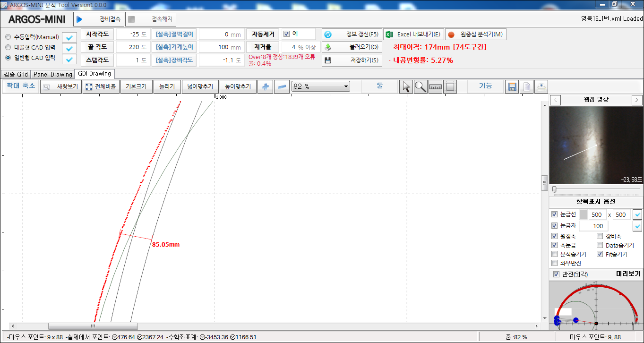Viewport: 644px width, 343px height.
Task: Enable the 장비축 checkbox
Action: click(x=599, y=236)
